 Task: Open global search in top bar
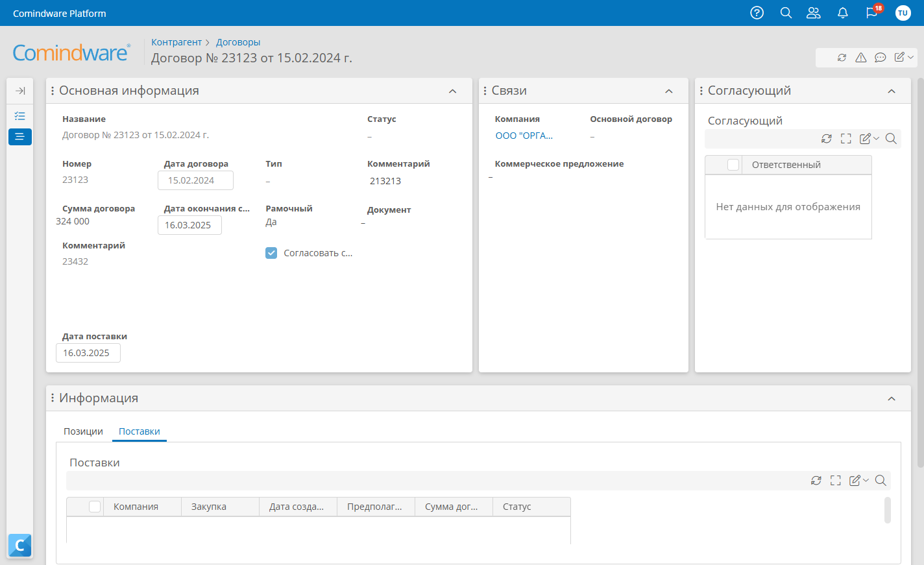click(786, 13)
